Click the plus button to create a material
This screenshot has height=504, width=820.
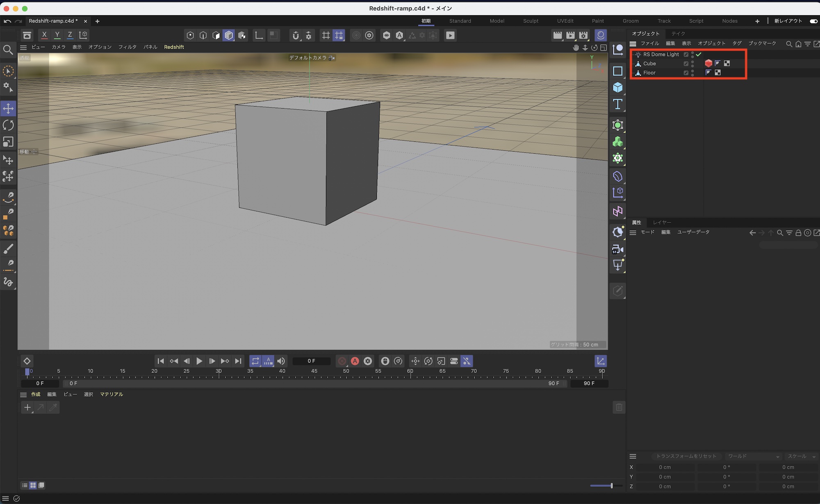(27, 407)
